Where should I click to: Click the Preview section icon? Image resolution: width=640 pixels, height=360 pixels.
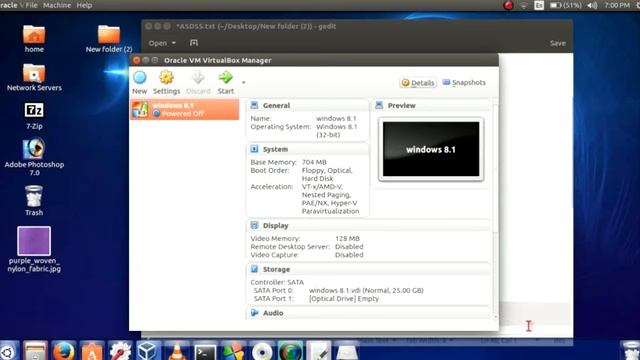[x=379, y=105]
